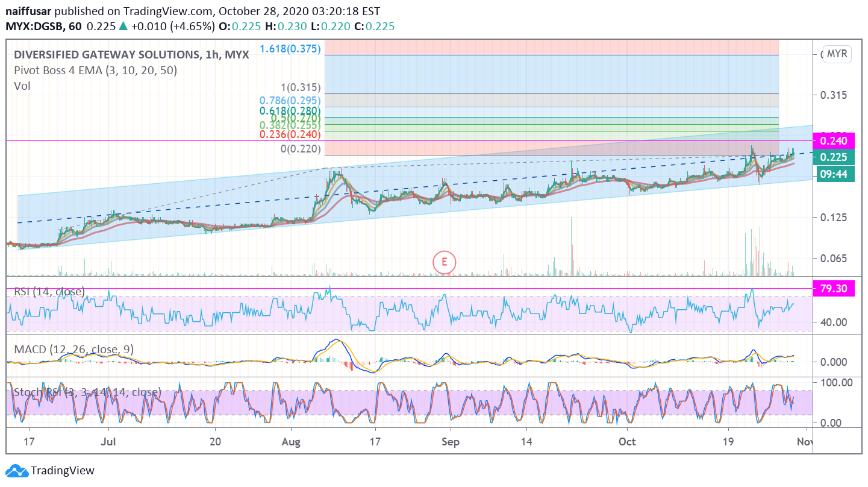
Task: Click the '100.00' Stoch RSI axis tick
Action: click(x=835, y=382)
